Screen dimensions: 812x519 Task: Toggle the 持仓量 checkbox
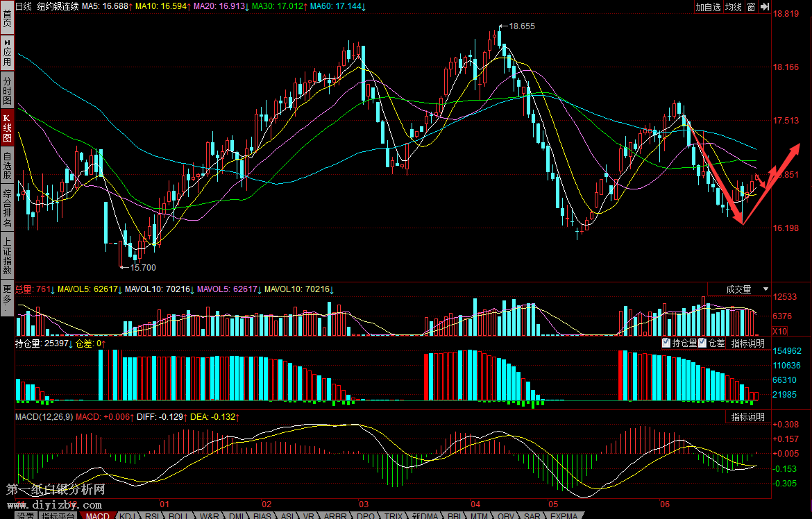(666, 343)
